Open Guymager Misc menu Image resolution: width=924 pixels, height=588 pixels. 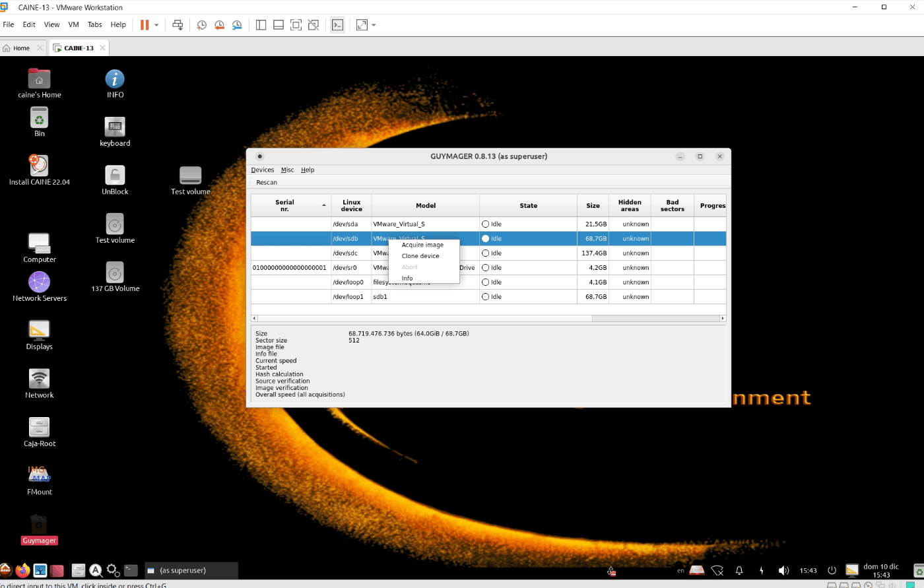[287, 170]
